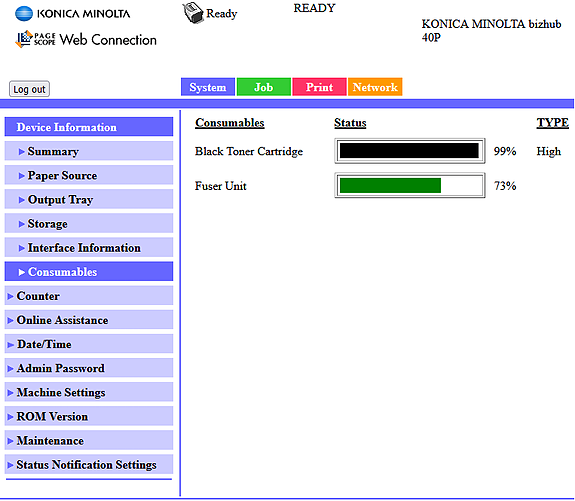575x501 pixels.
Task: Expand the Counter section
Action: [x=89, y=296]
